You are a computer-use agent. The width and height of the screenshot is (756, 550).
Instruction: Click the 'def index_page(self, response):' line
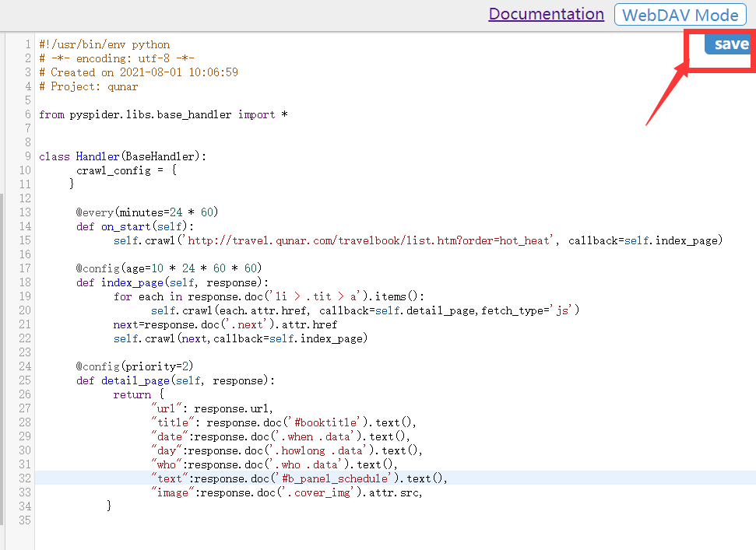coord(173,282)
